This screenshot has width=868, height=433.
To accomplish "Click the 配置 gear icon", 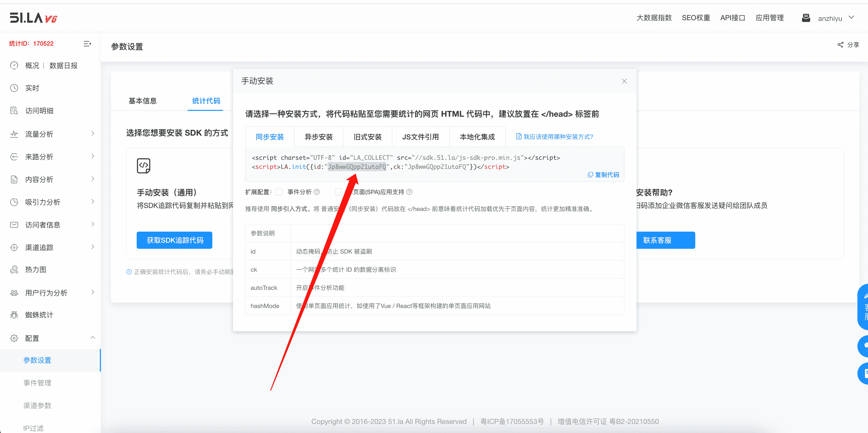I will (14, 338).
